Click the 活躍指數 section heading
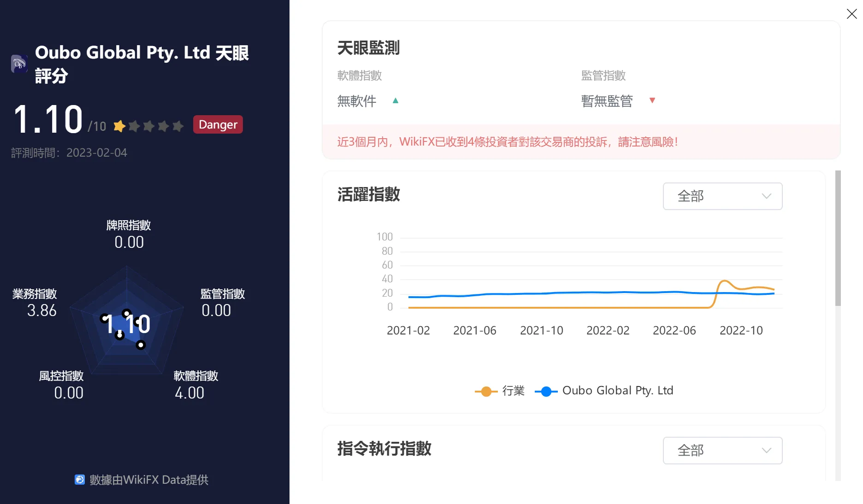 [x=369, y=194]
